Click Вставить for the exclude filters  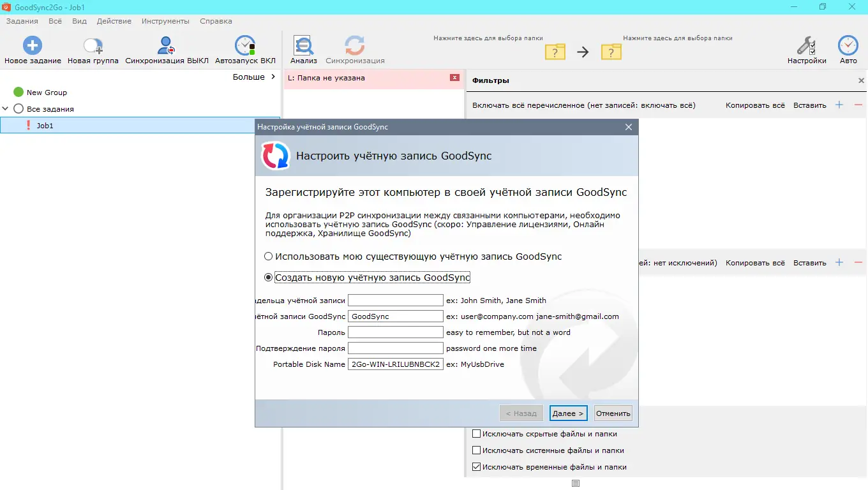(810, 263)
